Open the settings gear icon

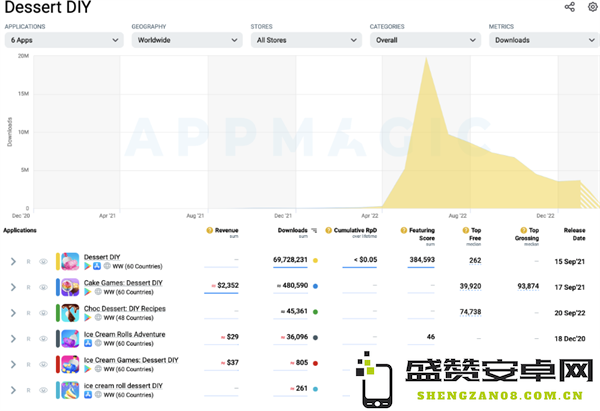[x=593, y=7]
